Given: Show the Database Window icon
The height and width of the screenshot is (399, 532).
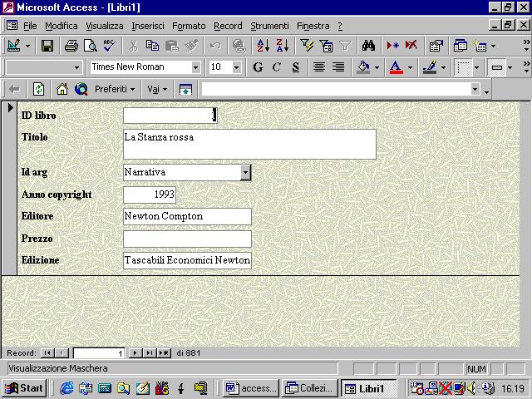Looking at the screenshot, I should pos(460,46).
